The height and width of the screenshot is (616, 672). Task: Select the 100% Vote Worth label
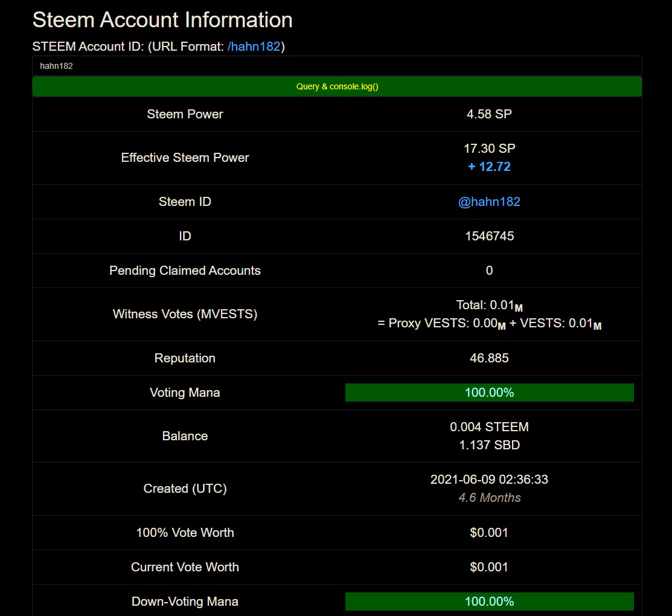pos(185,533)
